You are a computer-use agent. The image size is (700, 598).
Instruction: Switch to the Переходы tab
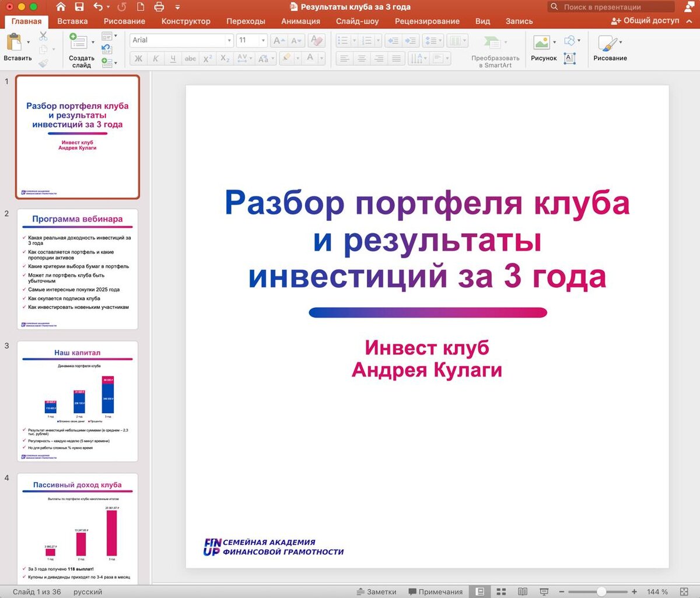point(246,21)
